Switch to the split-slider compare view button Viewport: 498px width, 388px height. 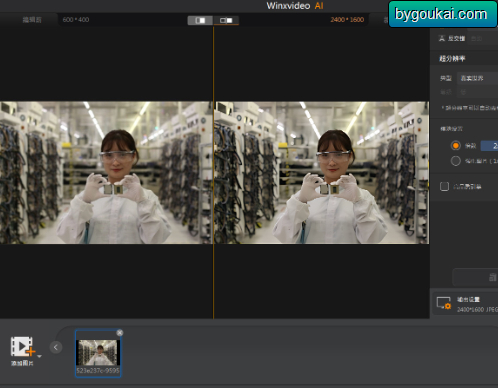click(x=200, y=20)
